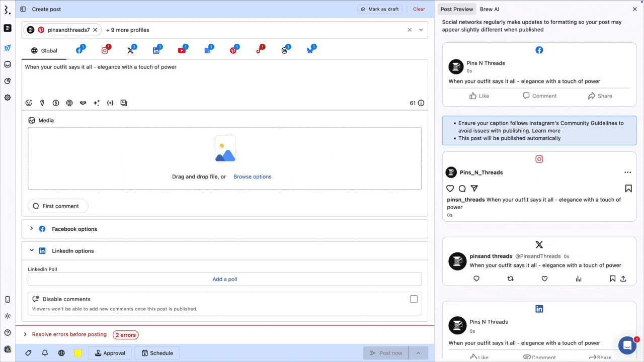Click the AI sparkle icon in caption toolbar
The width and height of the screenshot is (644, 362).
97,103
